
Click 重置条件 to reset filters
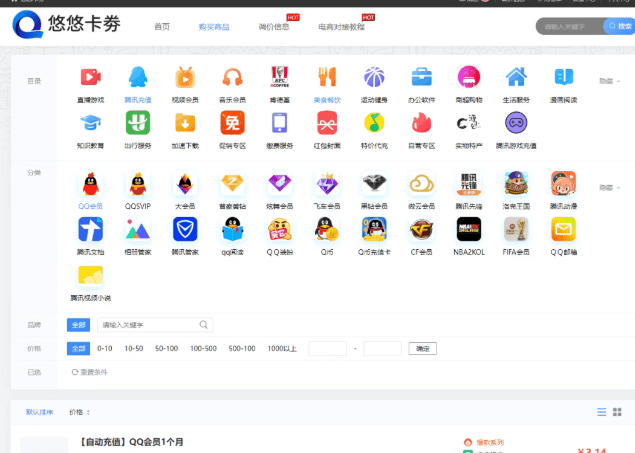(89, 372)
